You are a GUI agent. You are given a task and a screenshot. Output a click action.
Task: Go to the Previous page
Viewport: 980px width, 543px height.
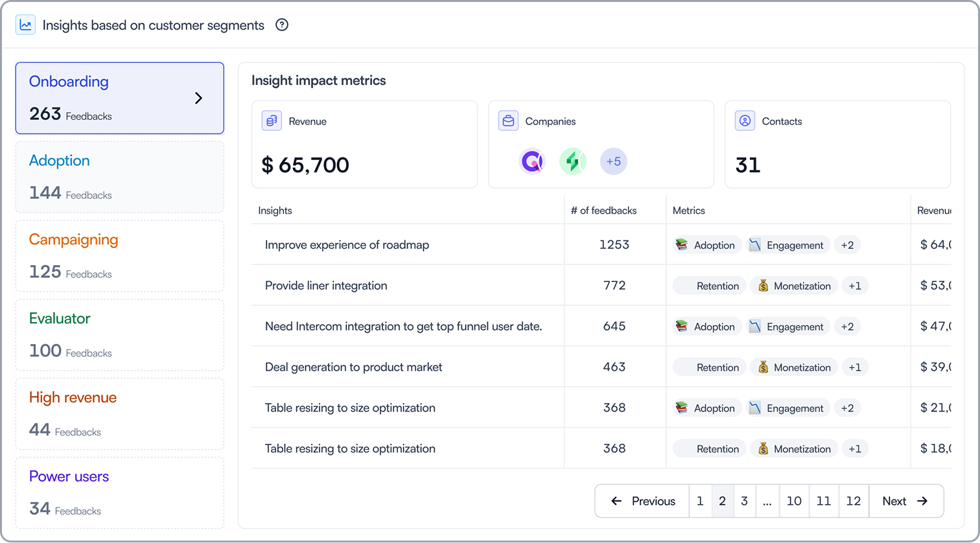point(642,501)
